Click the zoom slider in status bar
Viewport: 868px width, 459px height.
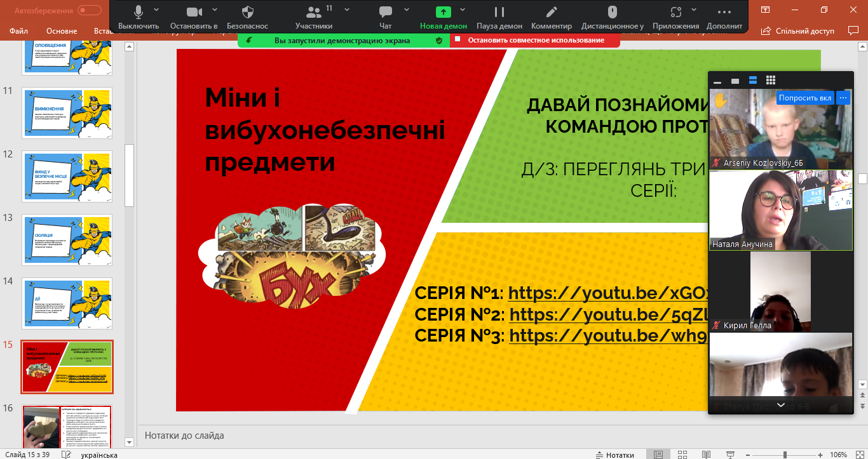click(785, 455)
